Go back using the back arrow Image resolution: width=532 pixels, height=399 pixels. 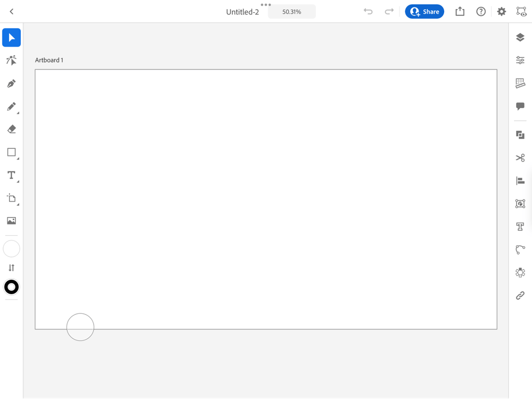click(12, 12)
